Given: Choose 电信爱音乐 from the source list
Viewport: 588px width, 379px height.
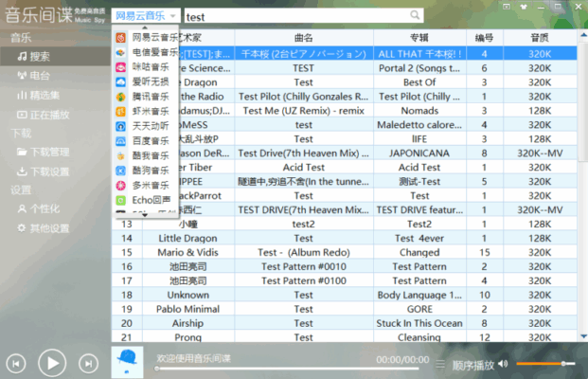Looking at the screenshot, I should [146, 52].
